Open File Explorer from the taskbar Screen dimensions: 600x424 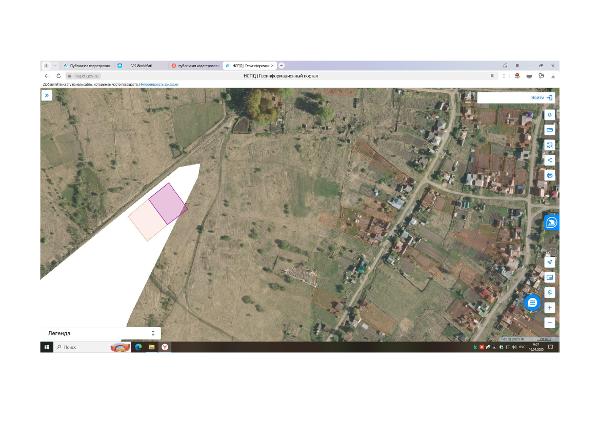click(152, 347)
